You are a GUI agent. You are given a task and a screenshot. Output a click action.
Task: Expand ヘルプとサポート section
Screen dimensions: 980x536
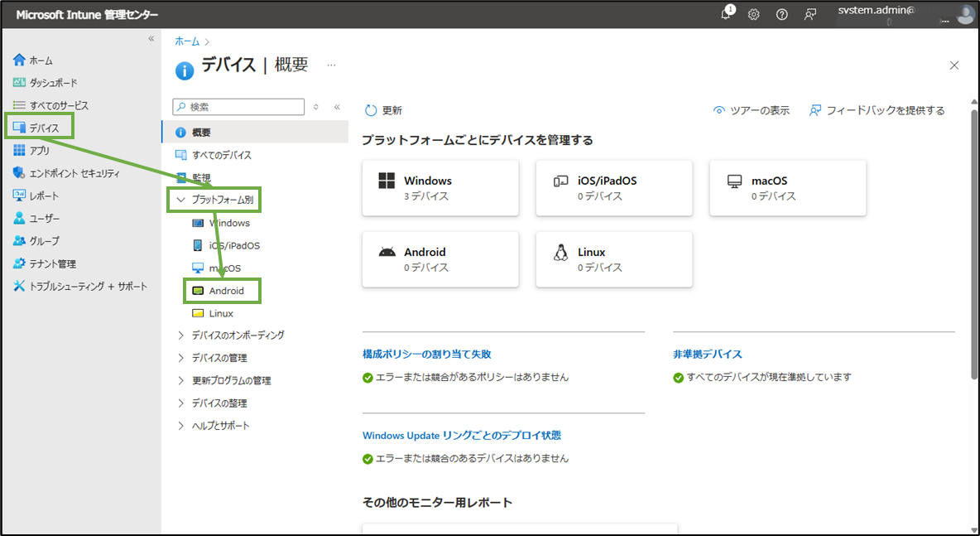(x=181, y=425)
